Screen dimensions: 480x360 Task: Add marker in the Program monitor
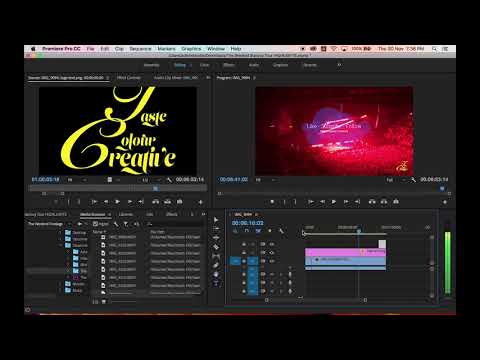(x=272, y=202)
